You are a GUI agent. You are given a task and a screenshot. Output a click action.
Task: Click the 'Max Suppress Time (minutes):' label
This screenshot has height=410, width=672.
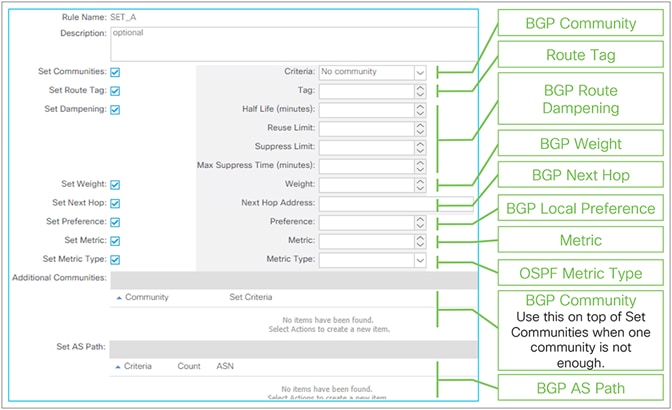point(256,165)
